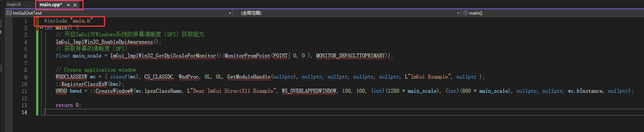Collapse the int main() code block

(x=42, y=28)
